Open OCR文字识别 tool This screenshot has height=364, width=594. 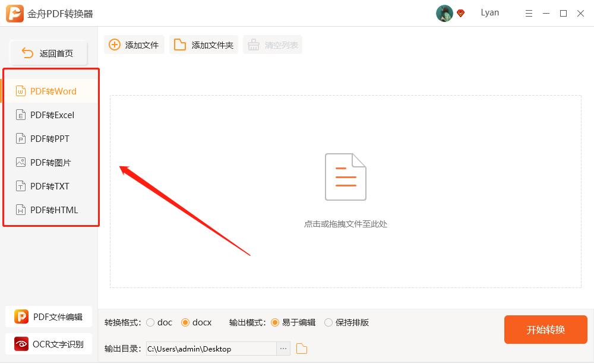click(x=49, y=344)
